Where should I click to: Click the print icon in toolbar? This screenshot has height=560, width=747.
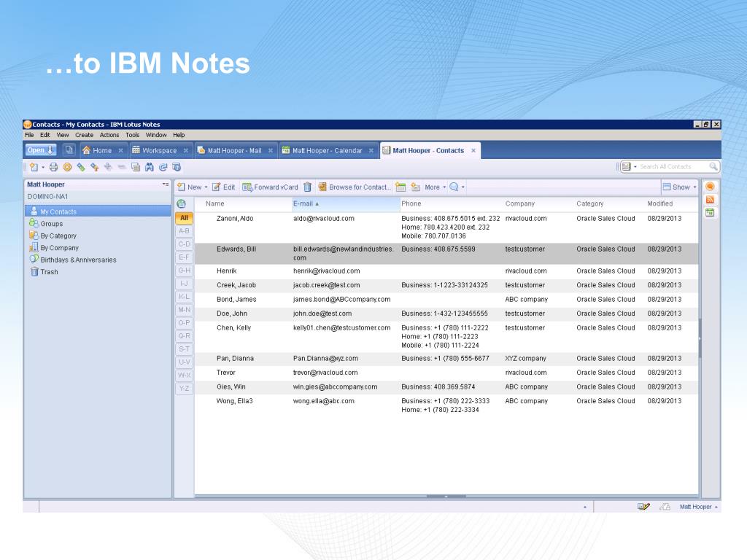(x=53, y=167)
